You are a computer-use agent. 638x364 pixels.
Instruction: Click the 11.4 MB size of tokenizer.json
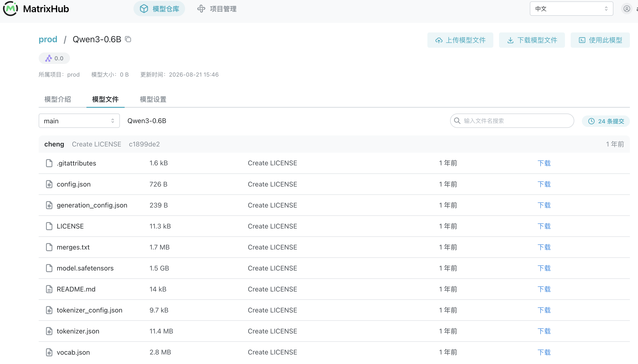tap(161, 331)
